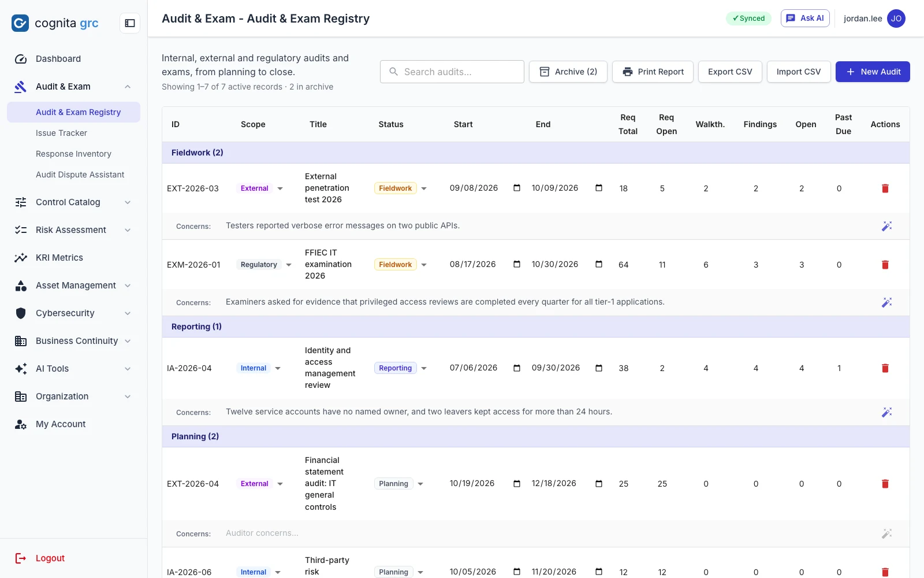Delete the EXT-2026-03 audit record
The width and height of the screenshot is (924, 578).
click(885, 188)
